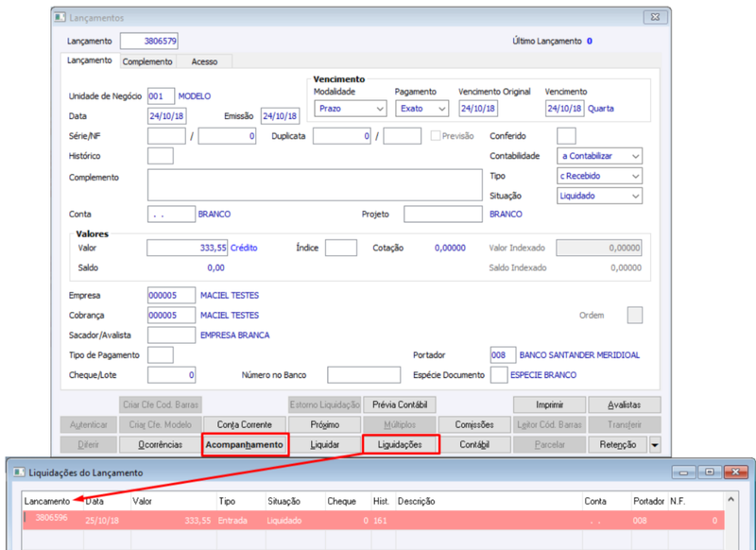Click the Lançamento number field
Viewport: 756px width, 550px height.
click(149, 41)
